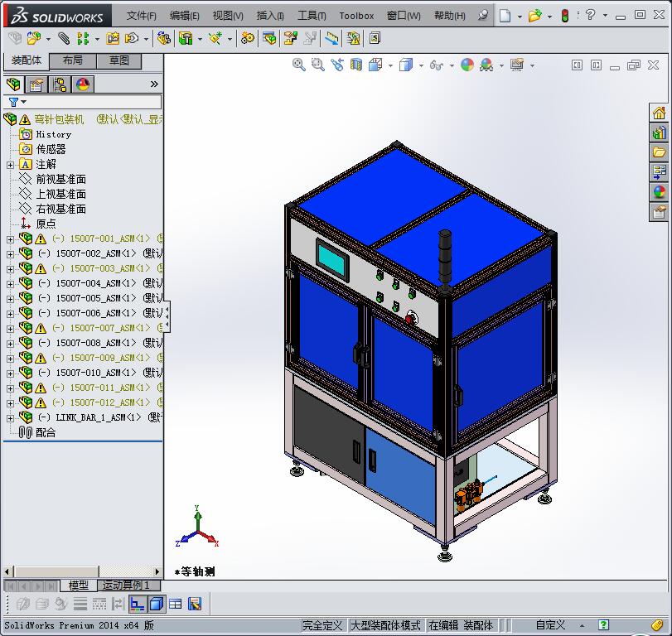The width and height of the screenshot is (672, 636).
Task: Click the tree horizontal scrollbar right arrow
Action: tap(157, 571)
